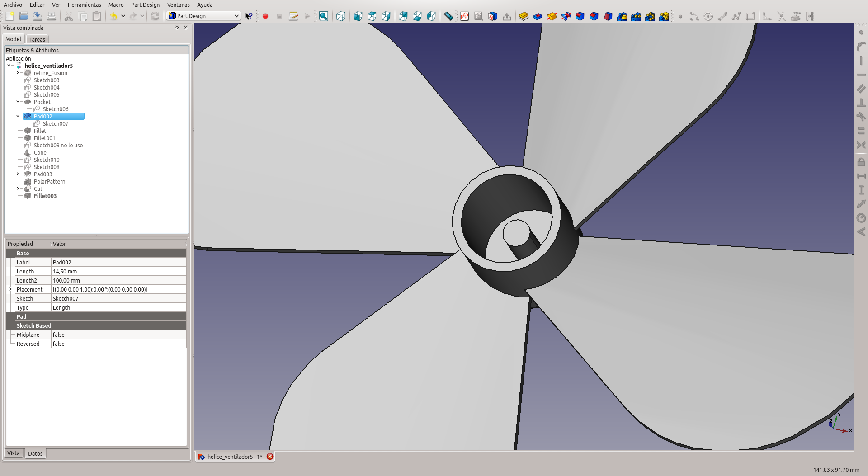This screenshot has width=868, height=476.
Task: Open the redo history dropdown arrow
Action: click(142, 16)
